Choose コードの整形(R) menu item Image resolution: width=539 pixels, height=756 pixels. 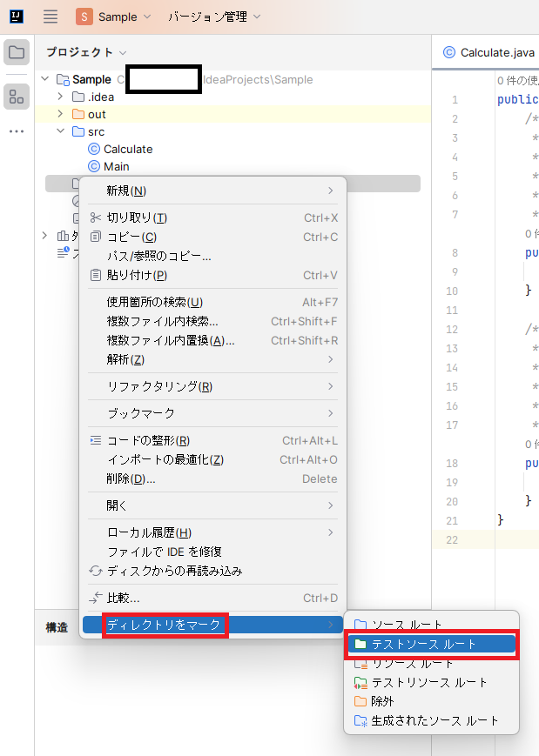click(212, 440)
